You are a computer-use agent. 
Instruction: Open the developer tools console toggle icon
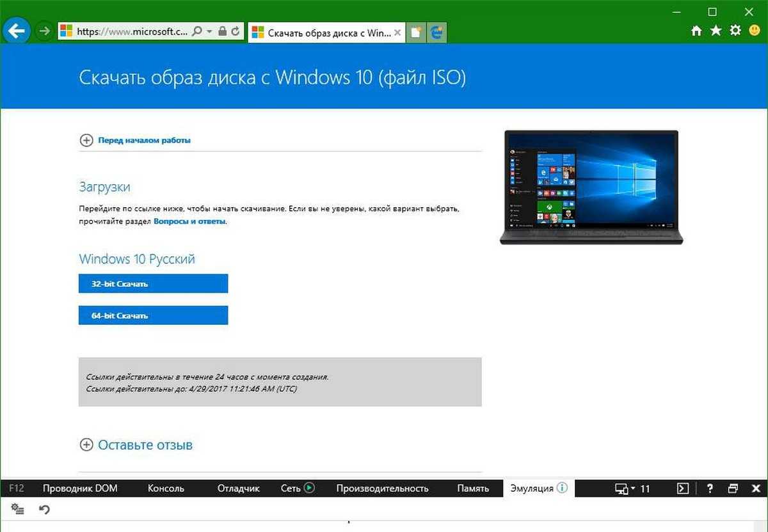pos(684,489)
